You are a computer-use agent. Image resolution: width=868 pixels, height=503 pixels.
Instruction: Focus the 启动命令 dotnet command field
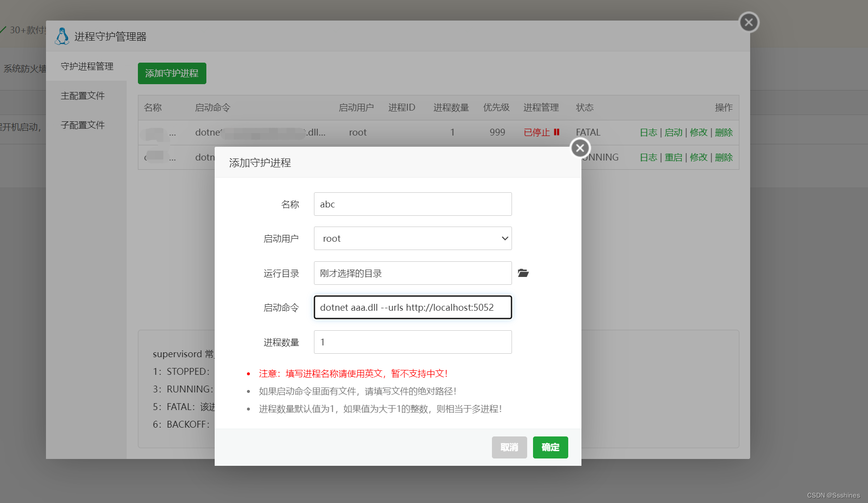412,307
